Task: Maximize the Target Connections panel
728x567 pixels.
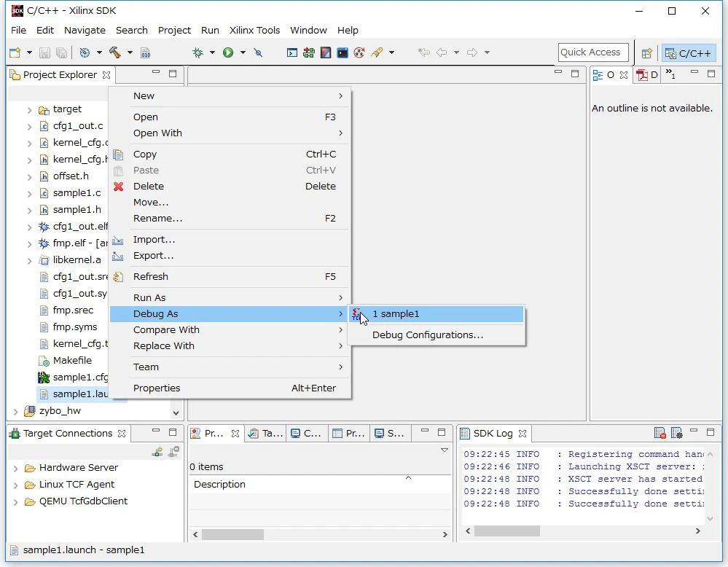Action: click(x=173, y=432)
